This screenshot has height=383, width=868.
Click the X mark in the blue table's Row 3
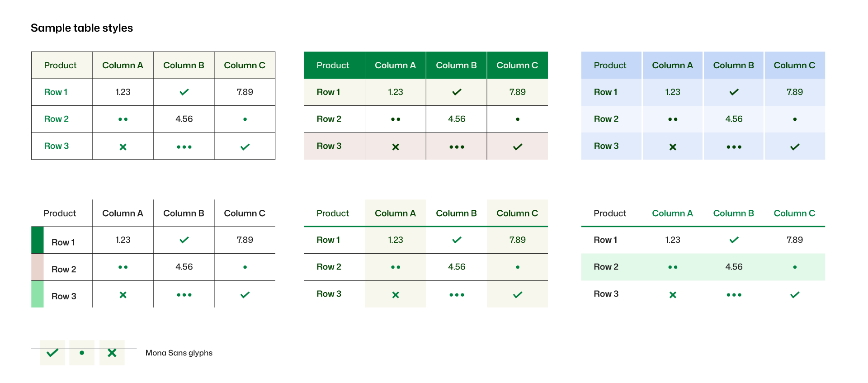pos(673,147)
